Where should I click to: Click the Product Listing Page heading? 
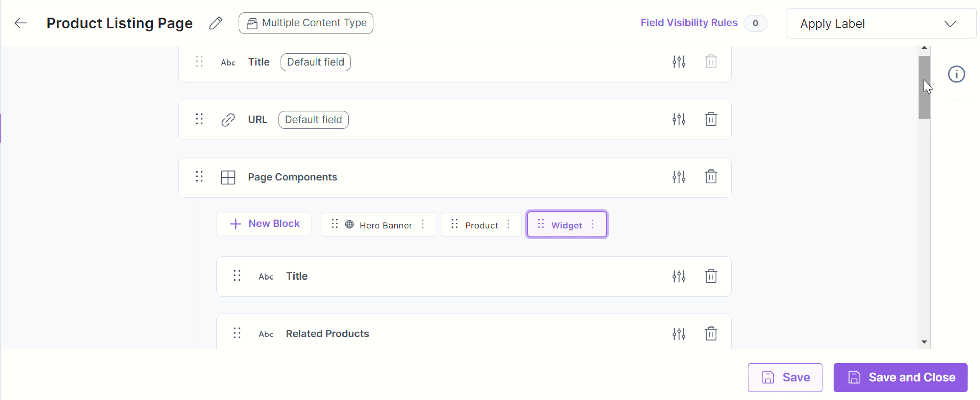(x=119, y=23)
